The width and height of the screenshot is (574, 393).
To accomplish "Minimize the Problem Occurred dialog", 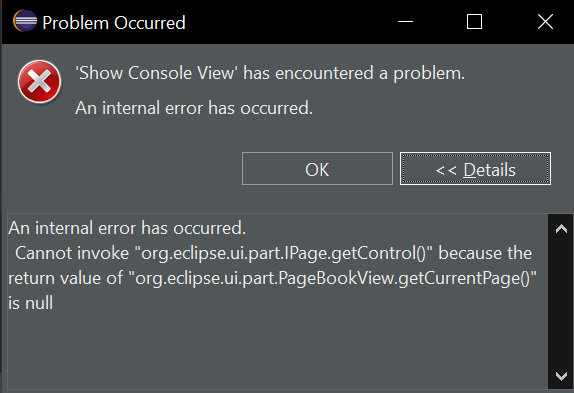I will 405,22.
